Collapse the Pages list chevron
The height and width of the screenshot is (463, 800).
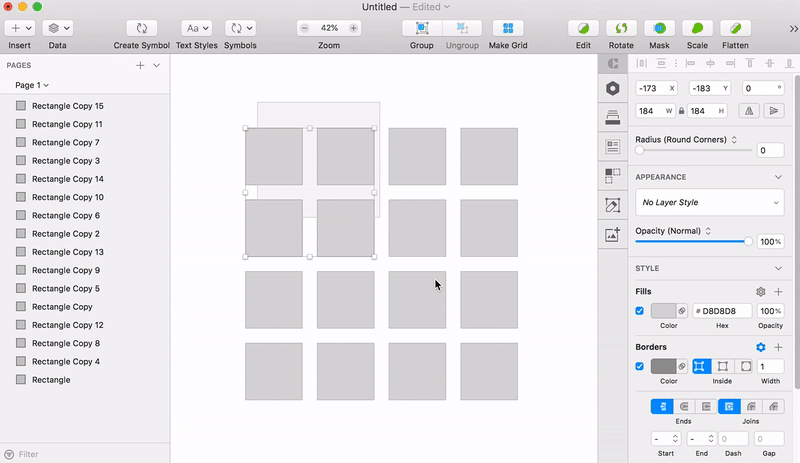pos(157,65)
